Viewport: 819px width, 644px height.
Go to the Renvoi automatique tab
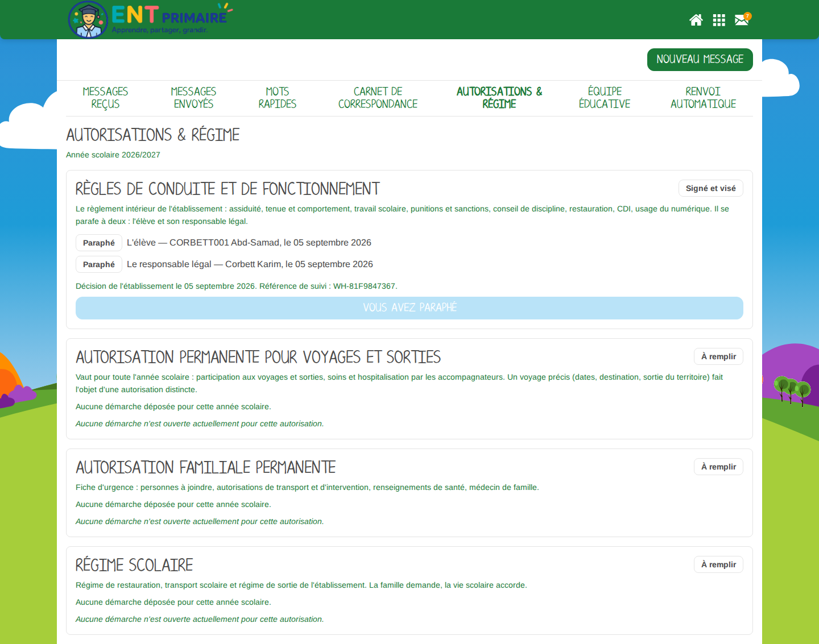coord(703,98)
